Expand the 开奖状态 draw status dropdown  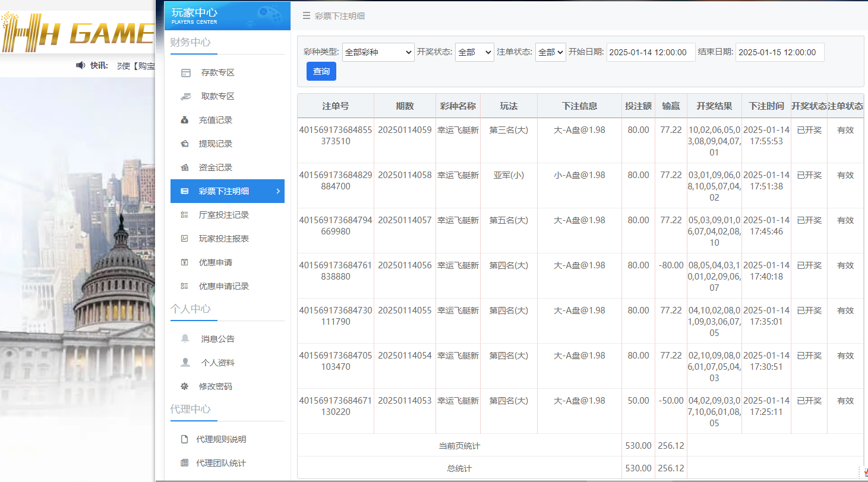click(474, 52)
